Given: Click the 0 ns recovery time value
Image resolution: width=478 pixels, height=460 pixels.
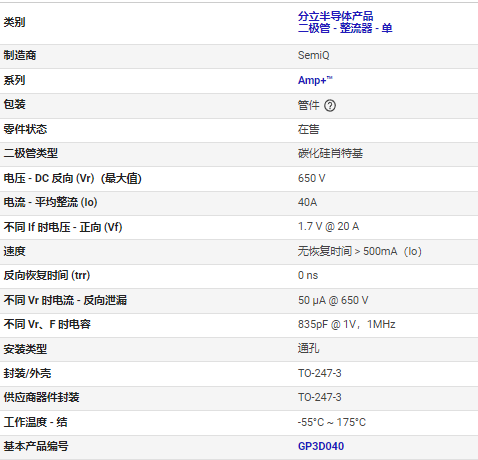Looking at the screenshot, I should (308, 275).
